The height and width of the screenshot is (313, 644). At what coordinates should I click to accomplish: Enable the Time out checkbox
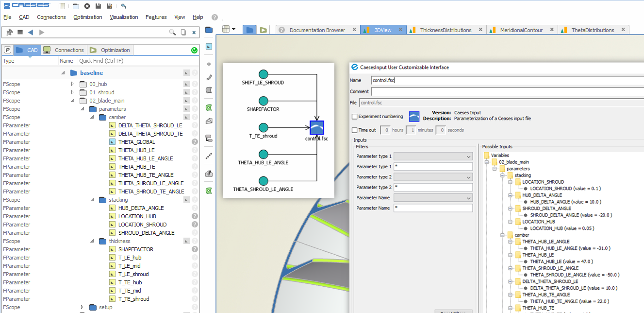[x=355, y=130]
